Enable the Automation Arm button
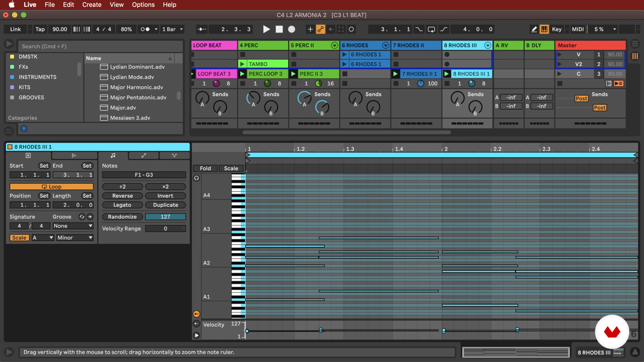This screenshot has width=644, height=362. 320,29
